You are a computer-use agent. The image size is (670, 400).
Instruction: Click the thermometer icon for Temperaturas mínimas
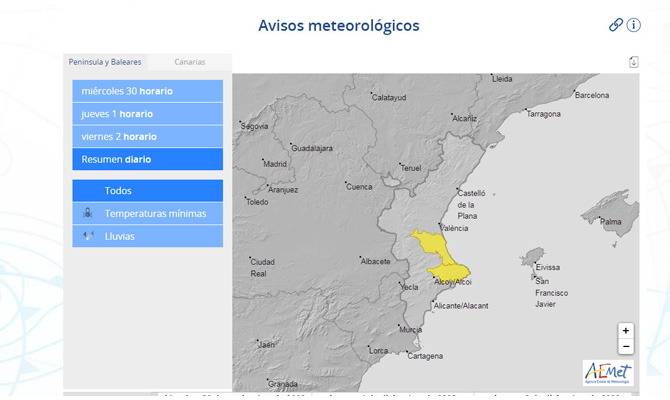click(88, 213)
